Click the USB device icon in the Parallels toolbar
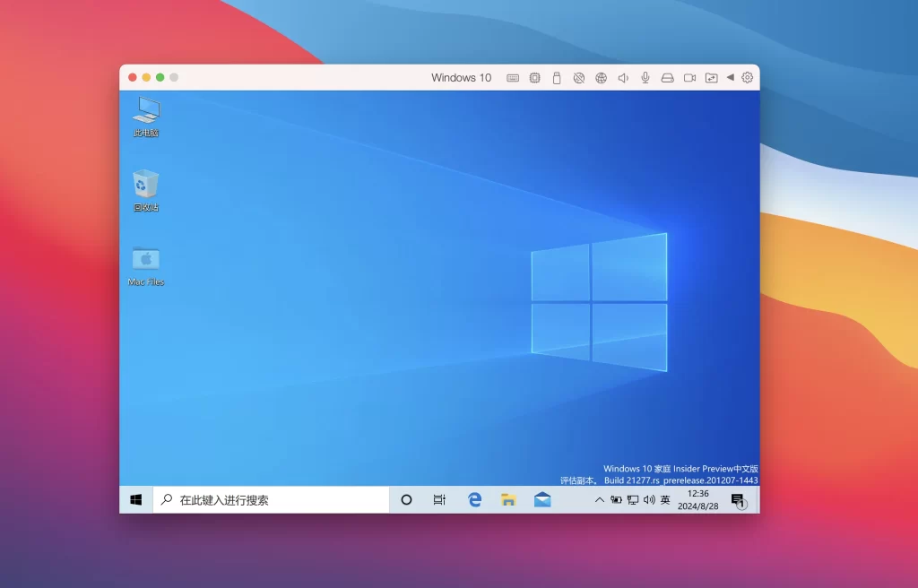 (556, 78)
